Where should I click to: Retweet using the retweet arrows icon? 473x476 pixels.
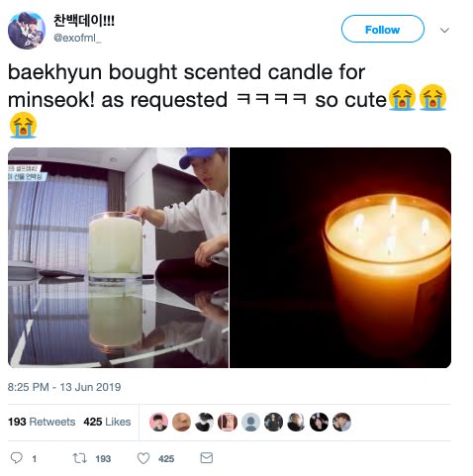tap(79, 458)
